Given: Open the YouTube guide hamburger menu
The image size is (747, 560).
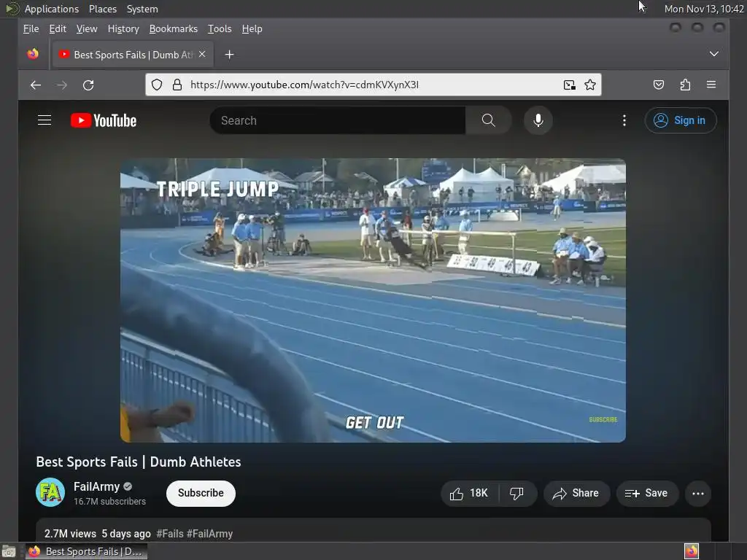Looking at the screenshot, I should (44, 120).
